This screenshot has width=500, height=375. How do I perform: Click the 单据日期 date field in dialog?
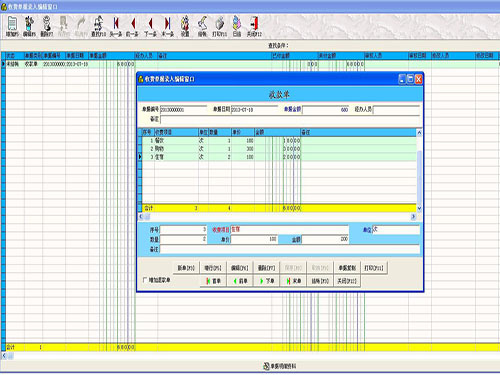click(x=254, y=110)
